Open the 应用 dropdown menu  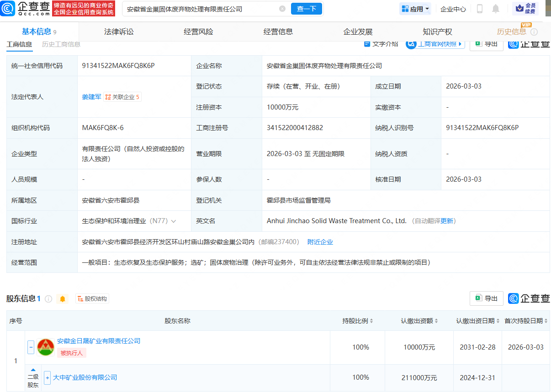pyautogui.click(x=415, y=8)
